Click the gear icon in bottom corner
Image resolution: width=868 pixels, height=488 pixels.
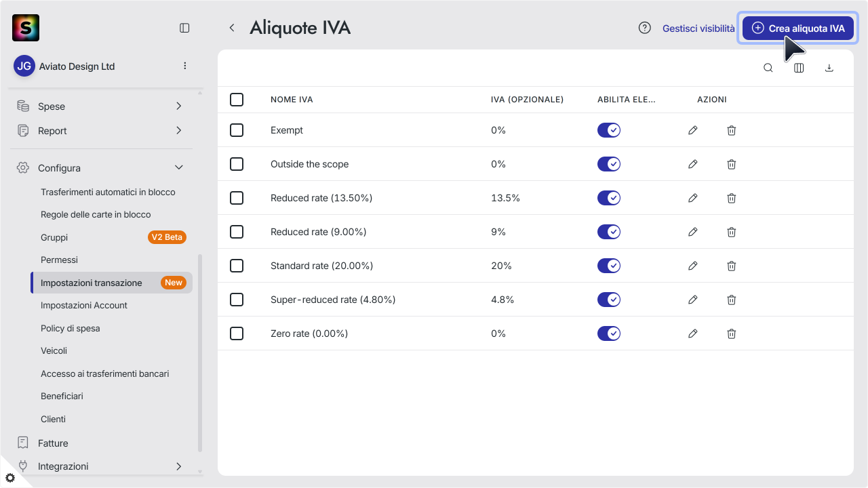pyautogui.click(x=9, y=478)
